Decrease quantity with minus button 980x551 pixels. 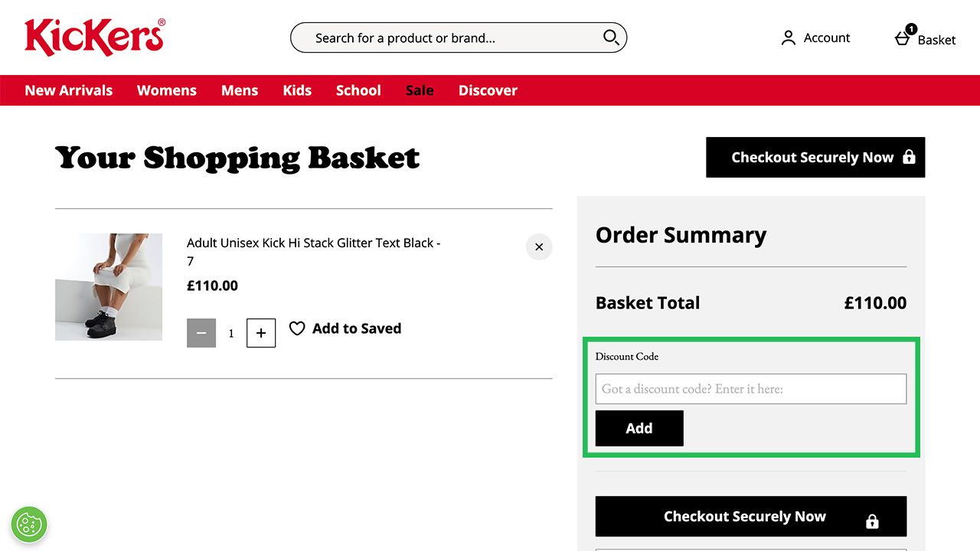(x=201, y=333)
